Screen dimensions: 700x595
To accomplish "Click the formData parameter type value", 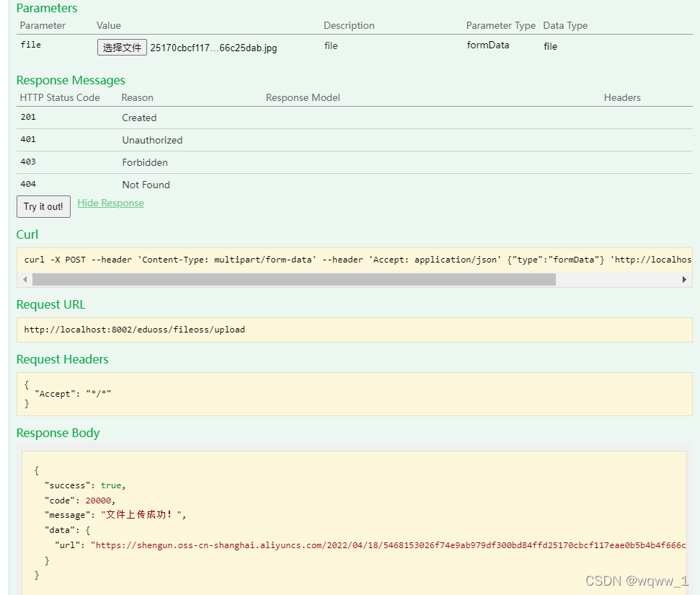I will tap(488, 45).
